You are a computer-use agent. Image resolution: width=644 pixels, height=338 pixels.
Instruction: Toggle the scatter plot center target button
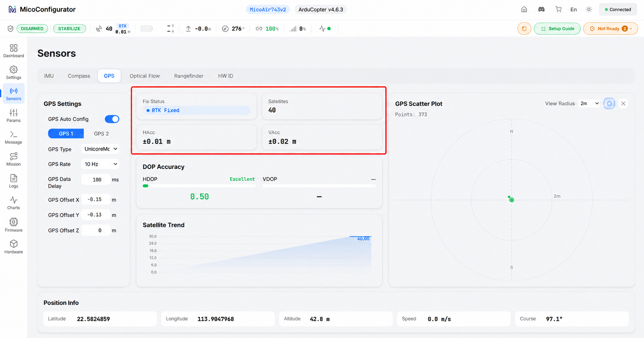(609, 103)
